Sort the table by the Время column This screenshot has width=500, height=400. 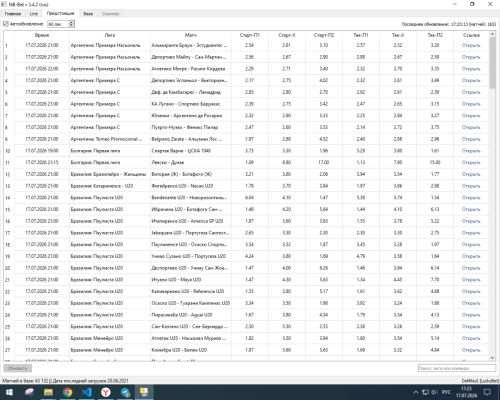point(42,35)
